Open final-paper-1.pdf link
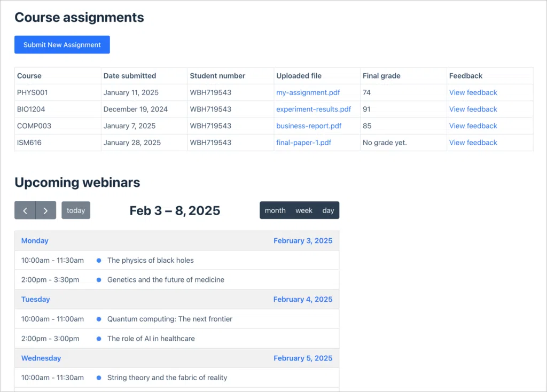The image size is (547, 392). pyautogui.click(x=303, y=143)
